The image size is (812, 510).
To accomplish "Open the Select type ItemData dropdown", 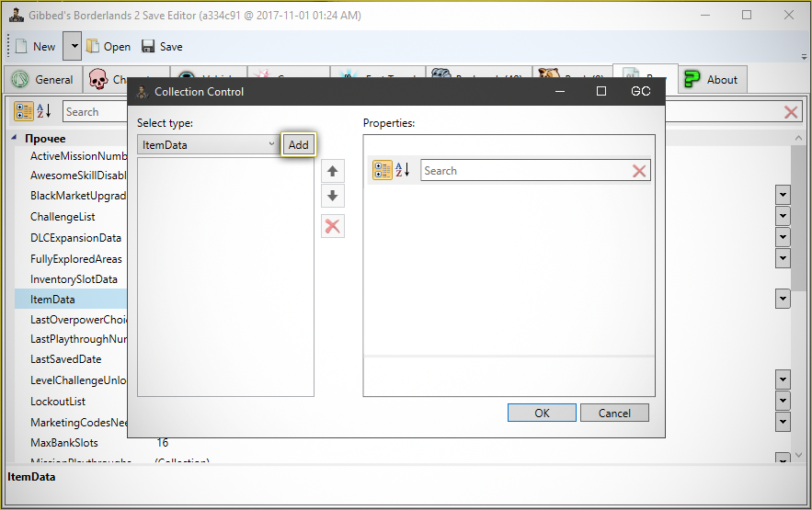I will pos(208,145).
